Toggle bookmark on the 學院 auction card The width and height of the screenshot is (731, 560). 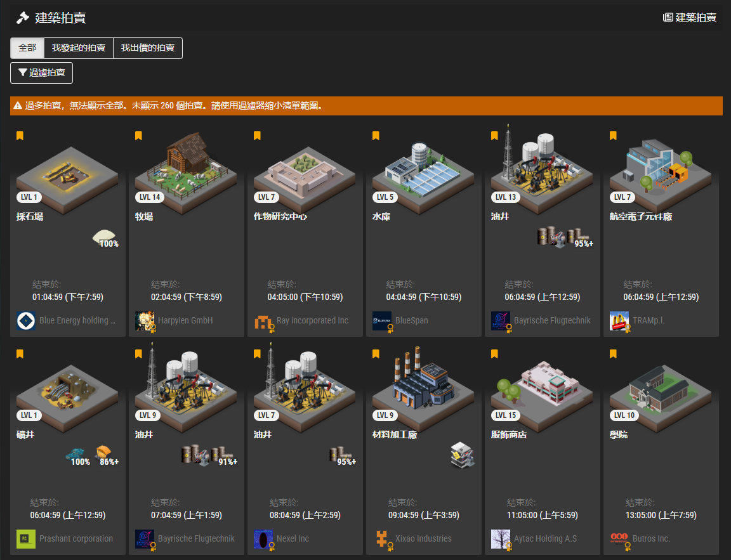pos(613,354)
